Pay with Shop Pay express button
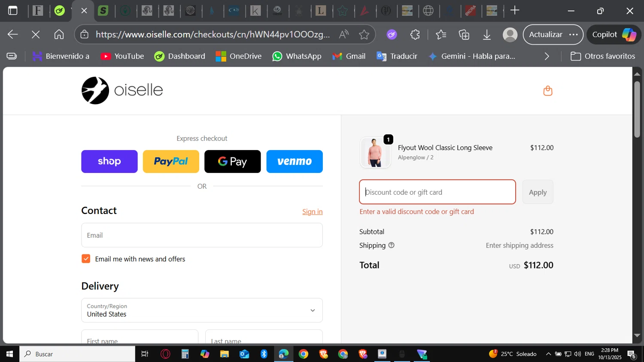 pyautogui.click(x=109, y=161)
